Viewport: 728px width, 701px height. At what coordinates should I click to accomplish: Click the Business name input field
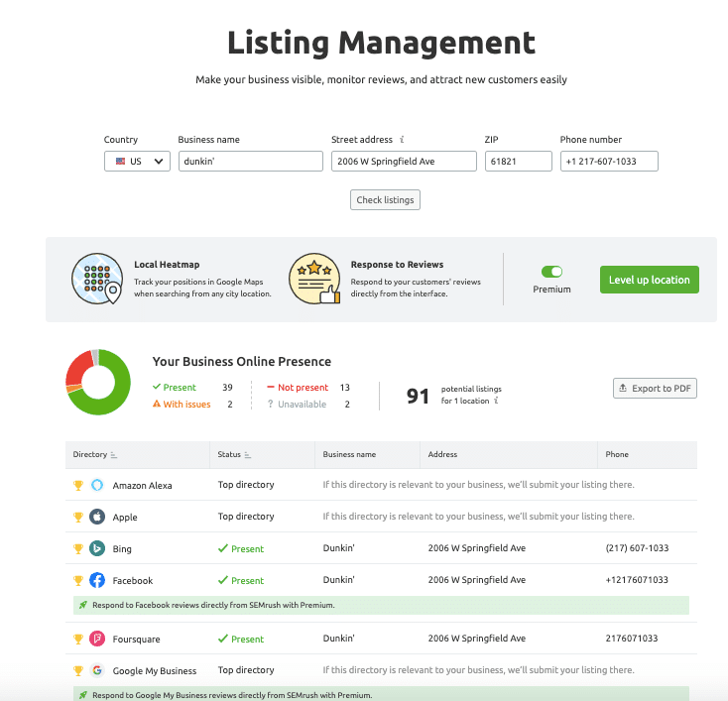(x=251, y=161)
